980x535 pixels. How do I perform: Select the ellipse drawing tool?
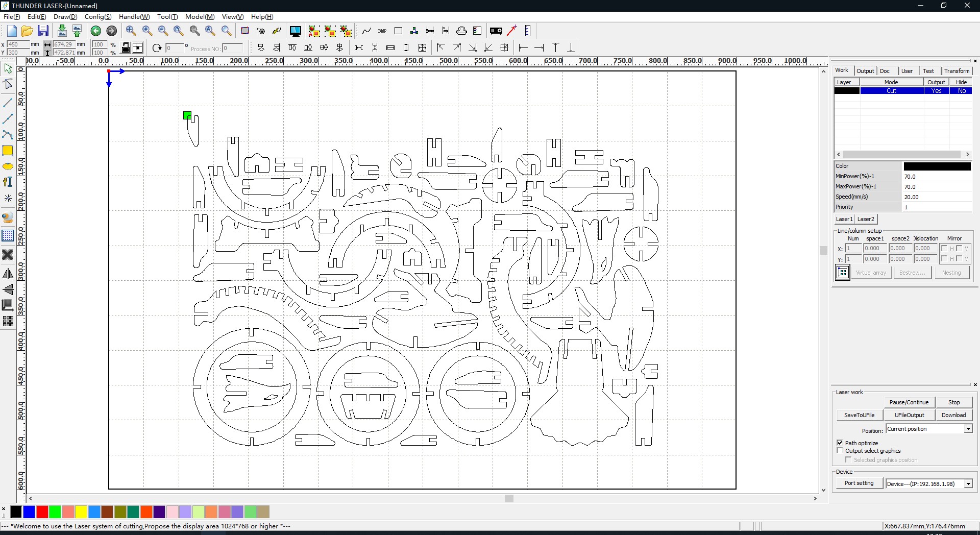[x=8, y=166]
